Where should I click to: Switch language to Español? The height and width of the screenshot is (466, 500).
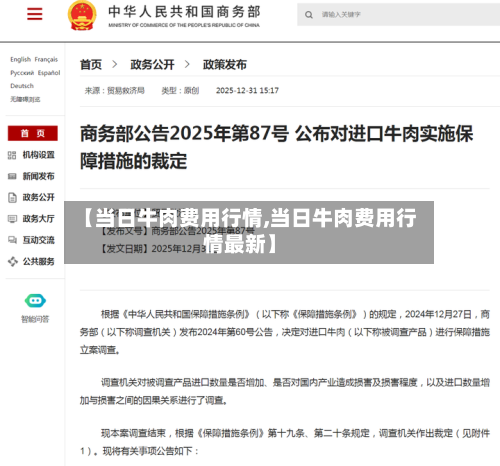click(x=49, y=73)
